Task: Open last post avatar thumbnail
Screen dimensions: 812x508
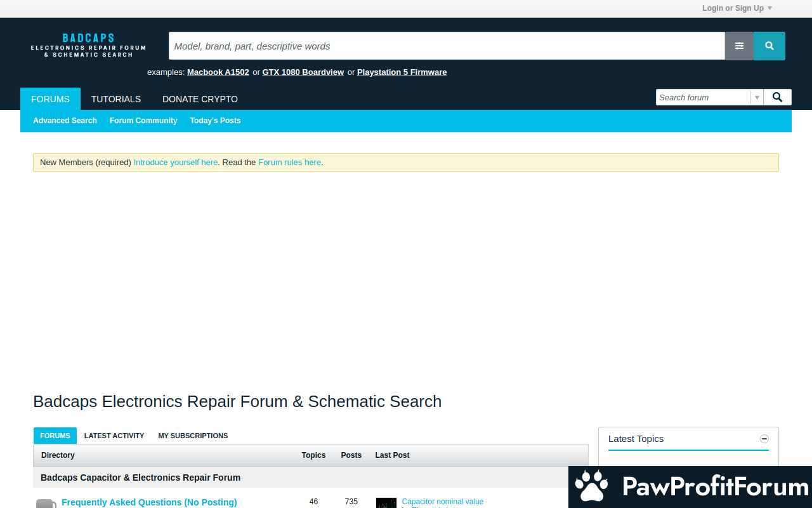Action: pyautogui.click(x=386, y=503)
